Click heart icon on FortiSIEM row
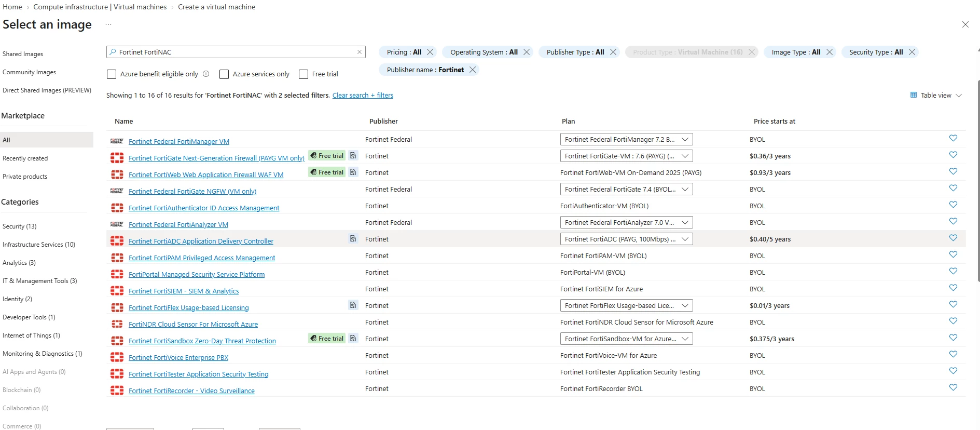Screen dimensions: 980x430 [953, 288]
